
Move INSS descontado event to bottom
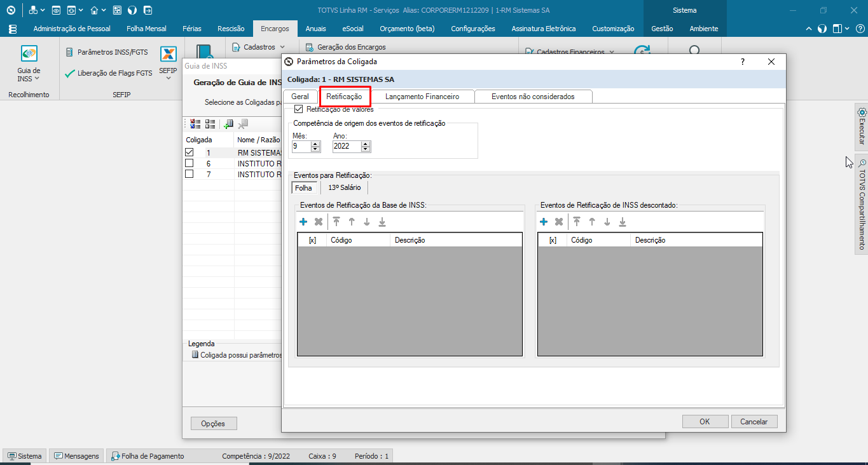point(623,222)
